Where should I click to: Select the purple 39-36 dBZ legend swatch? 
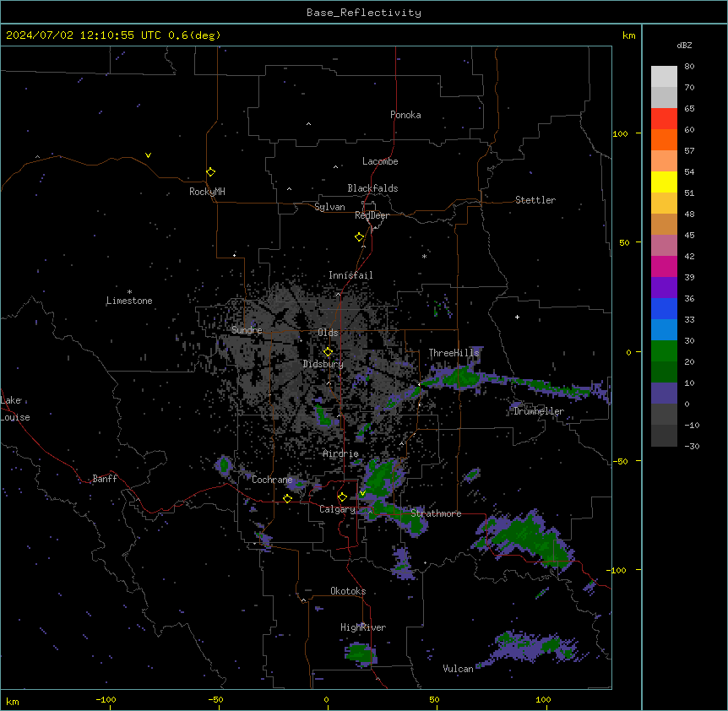click(x=664, y=288)
